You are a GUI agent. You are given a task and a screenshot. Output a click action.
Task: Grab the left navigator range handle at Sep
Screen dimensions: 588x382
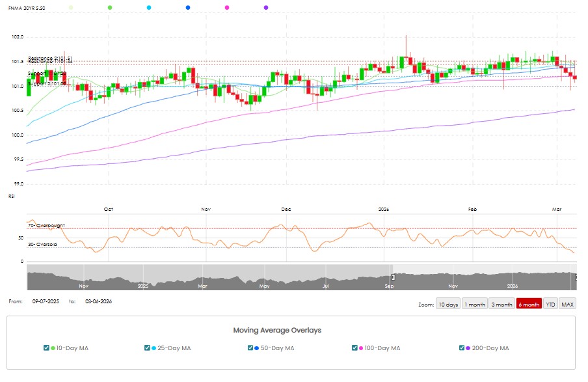(392, 277)
